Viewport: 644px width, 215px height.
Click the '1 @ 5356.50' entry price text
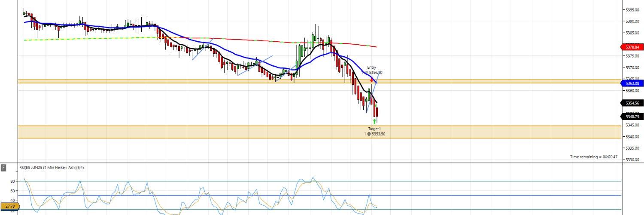(x=373, y=73)
